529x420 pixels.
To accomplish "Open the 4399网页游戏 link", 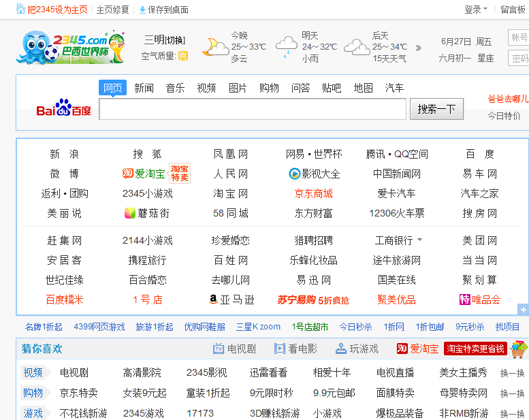I will (99, 327).
